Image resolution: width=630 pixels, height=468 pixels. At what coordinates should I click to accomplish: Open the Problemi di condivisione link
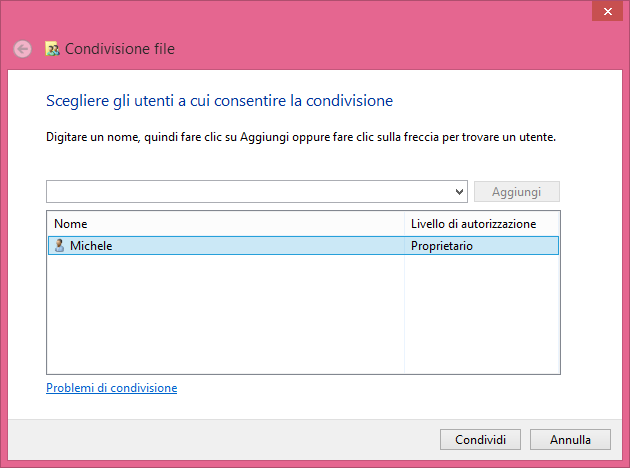pos(111,388)
